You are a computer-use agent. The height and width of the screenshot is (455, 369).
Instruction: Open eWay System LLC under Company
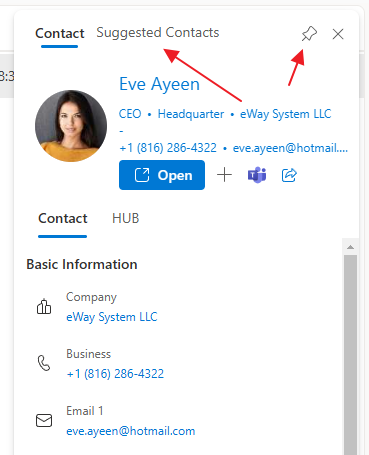[112, 317]
